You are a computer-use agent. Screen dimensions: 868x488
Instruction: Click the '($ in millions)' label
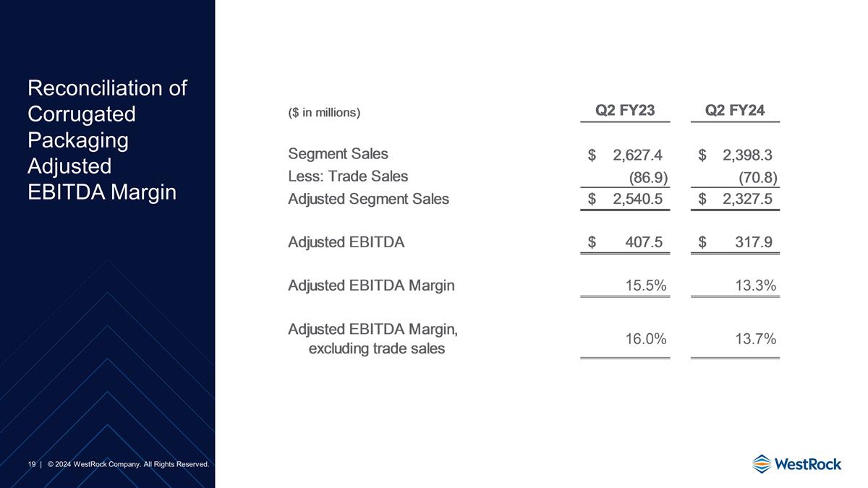[x=324, y=113]
